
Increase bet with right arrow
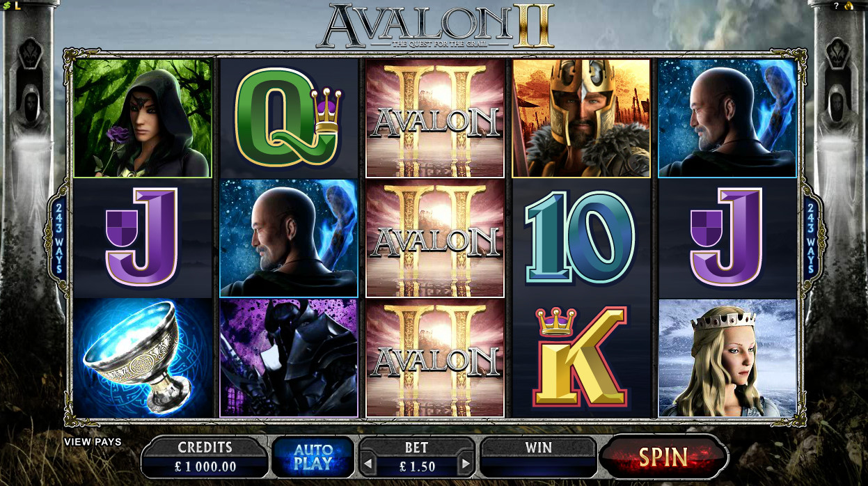point(466,464)
